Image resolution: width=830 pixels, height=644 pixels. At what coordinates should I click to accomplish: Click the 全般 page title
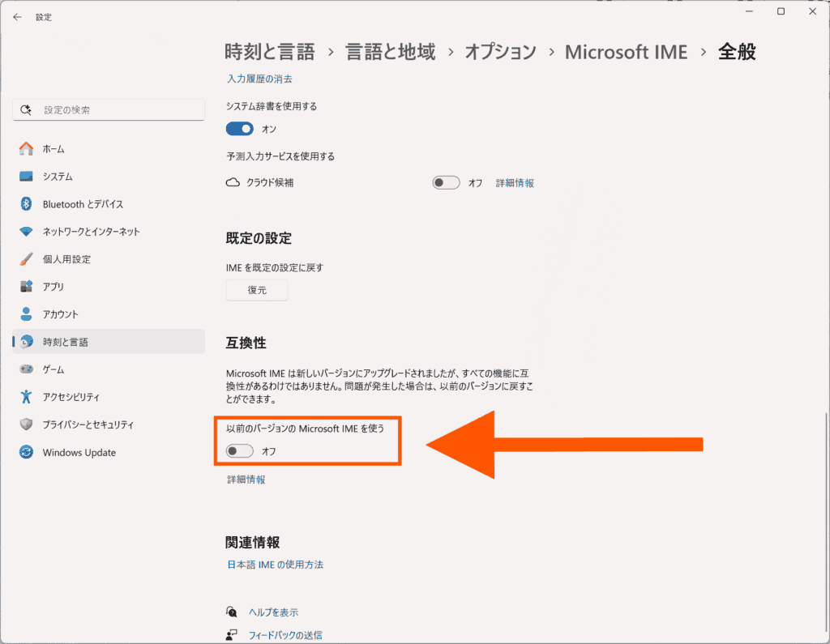click(x=737, y=52)
